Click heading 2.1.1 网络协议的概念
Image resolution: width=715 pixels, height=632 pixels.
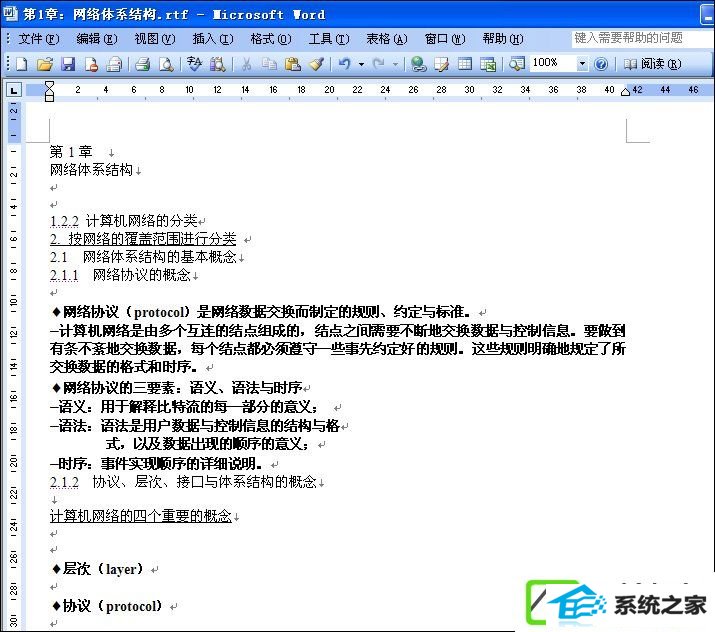tap(120, 275)
